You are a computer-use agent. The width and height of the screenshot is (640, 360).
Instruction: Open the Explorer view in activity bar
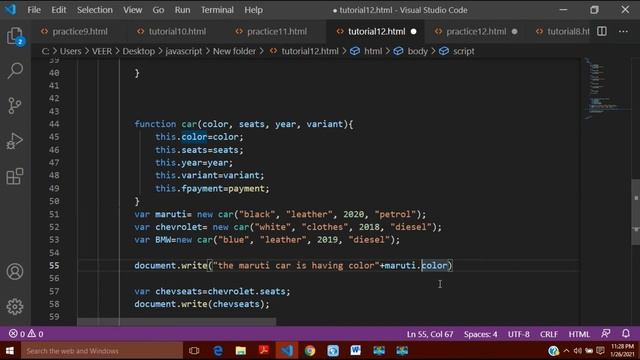point(15,36)
